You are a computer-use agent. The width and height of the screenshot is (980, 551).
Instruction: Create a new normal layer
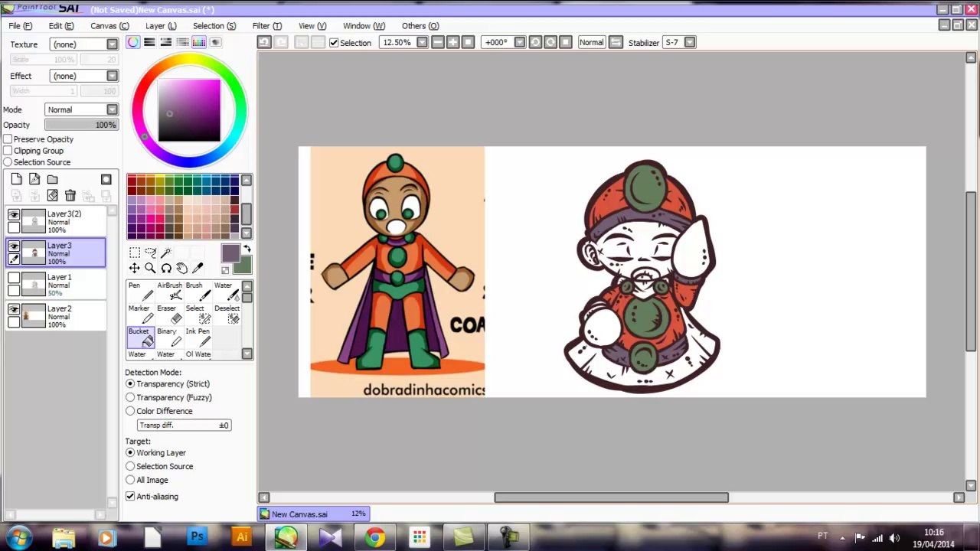point(17,179)
